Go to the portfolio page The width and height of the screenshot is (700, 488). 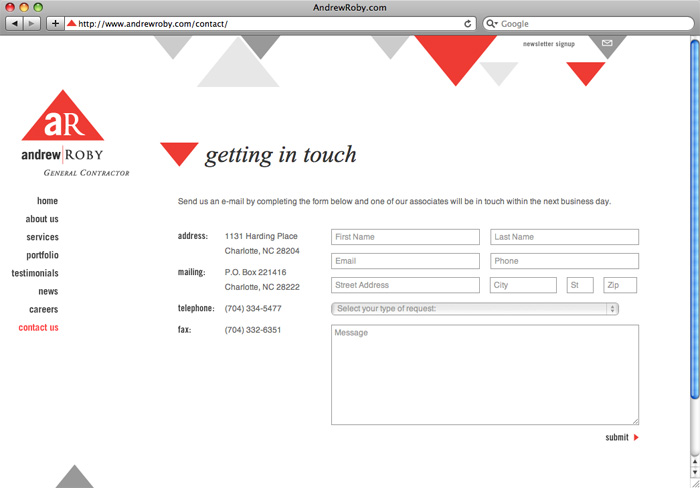pyautogui.click(x=42, y=255)
